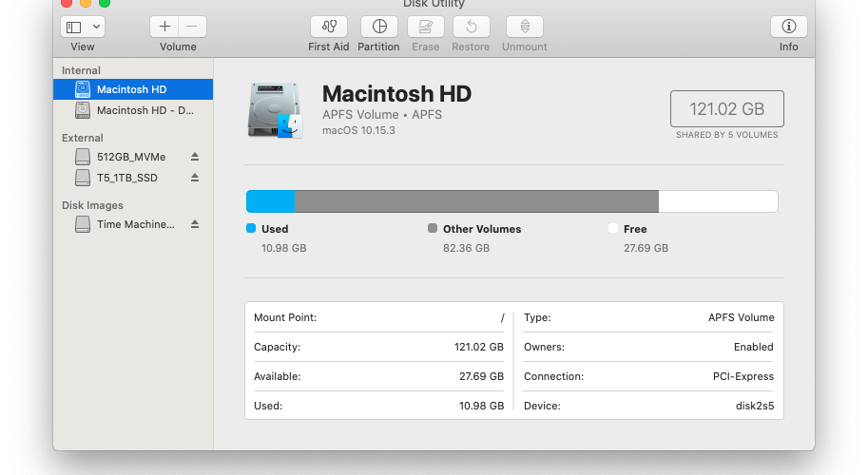Click the white Free legend swatch
The height and width of the screenshot is (475, 868).
point(613,228)
